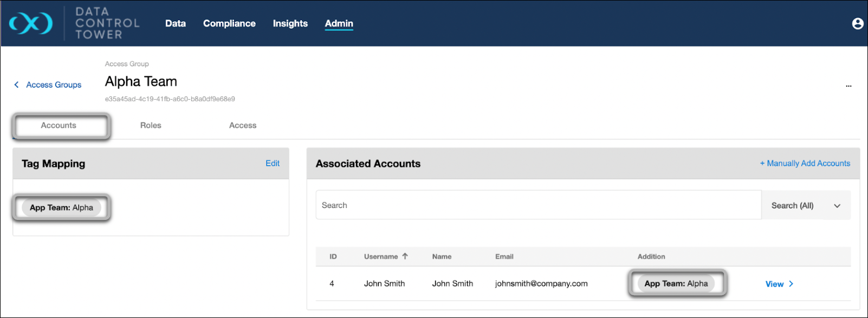Expand the Search (All) dropdown
The image size is (868, 318).
tap(806, 205)
